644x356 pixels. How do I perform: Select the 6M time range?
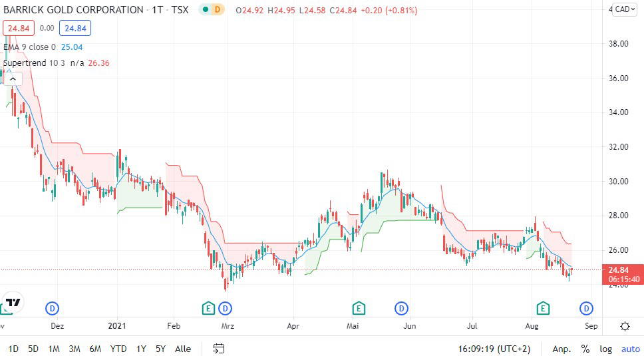(x=95, y=349)
